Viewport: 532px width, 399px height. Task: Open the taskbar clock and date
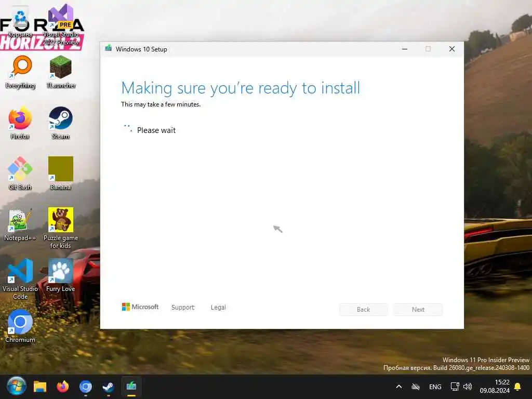(495, 387)
